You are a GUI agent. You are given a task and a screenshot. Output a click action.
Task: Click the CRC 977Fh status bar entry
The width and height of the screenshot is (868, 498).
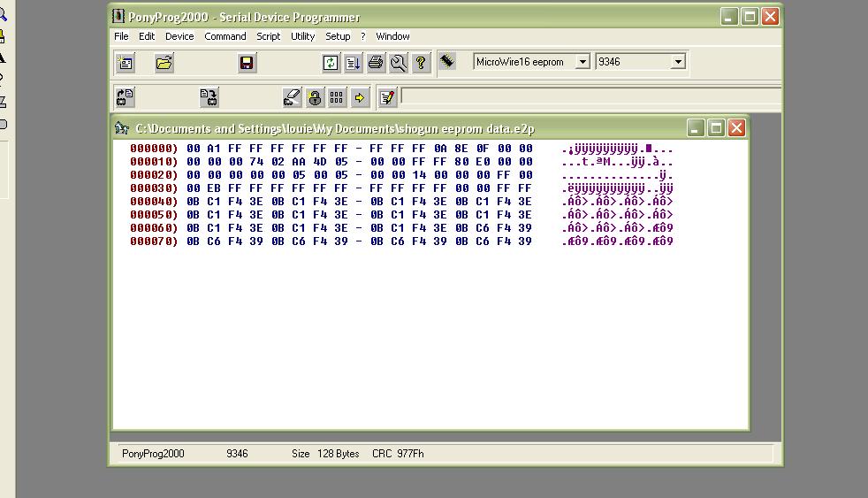[x=398, y=454]
